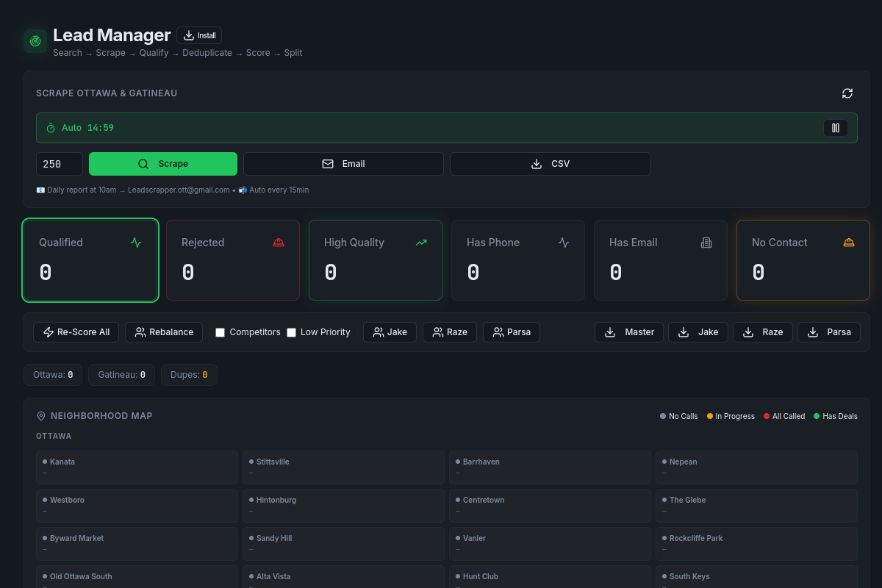Open the Has Phone stat card

click(x=518, y=260)
